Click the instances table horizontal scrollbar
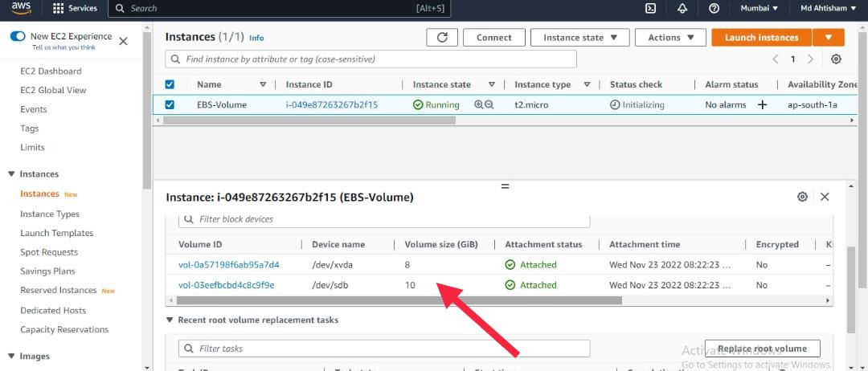Image resolution: width=868 pixels, height=371 pixels. (x=309, y=120)
